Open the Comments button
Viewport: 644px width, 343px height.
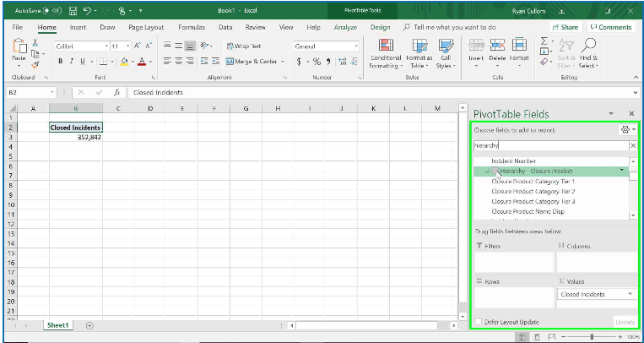[x=611, y=27]
